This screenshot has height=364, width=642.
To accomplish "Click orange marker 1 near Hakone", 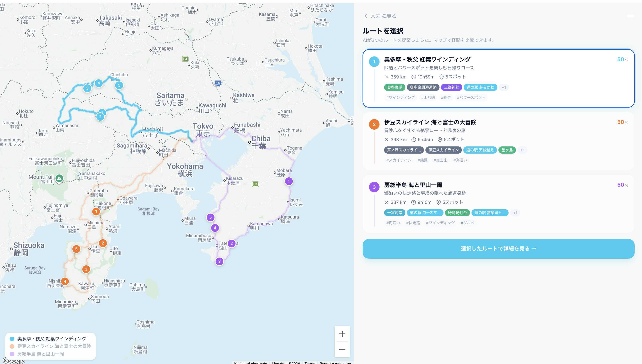I will 96,211.
